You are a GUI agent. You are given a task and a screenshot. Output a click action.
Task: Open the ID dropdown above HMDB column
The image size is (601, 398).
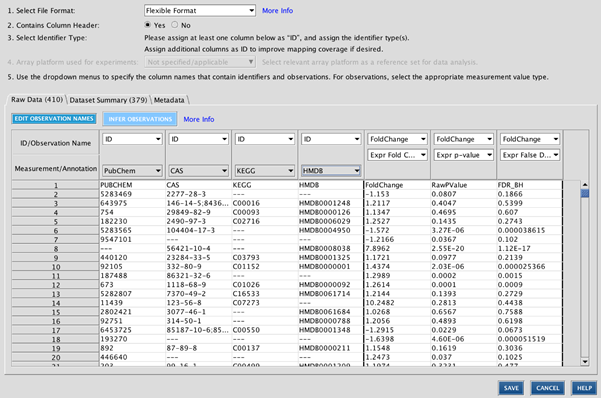tap(331, 139)
